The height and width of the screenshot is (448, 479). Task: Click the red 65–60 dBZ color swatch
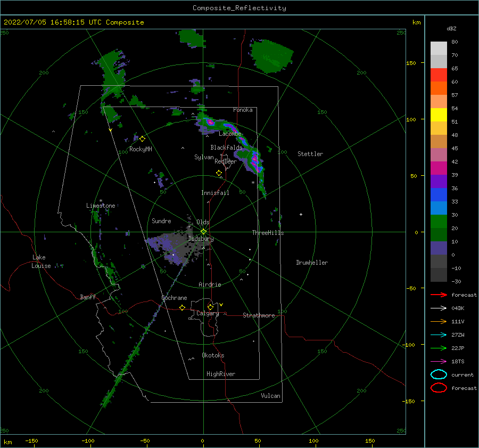[439, 75]
